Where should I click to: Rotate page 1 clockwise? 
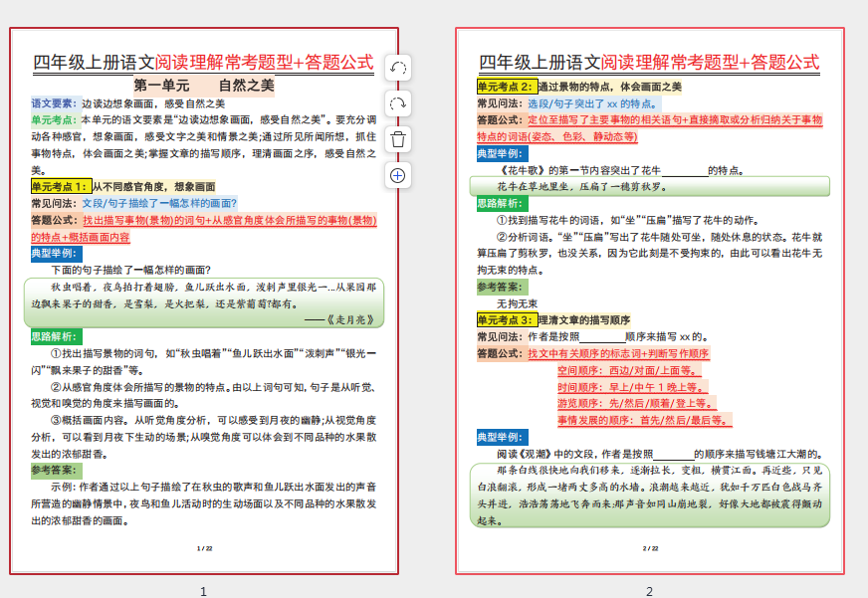397,103
